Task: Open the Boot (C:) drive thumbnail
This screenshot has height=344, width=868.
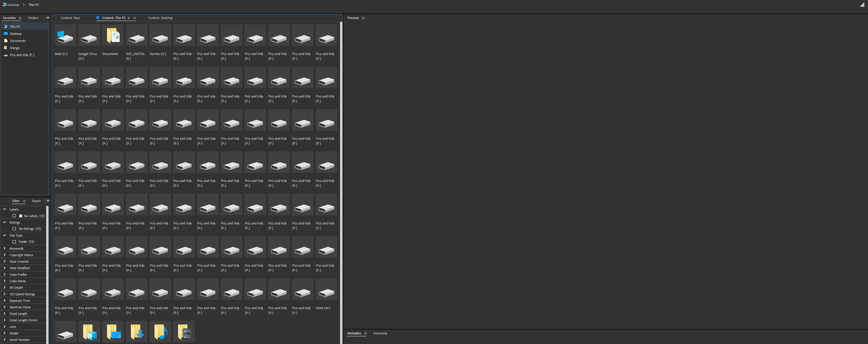Action: 65,35
